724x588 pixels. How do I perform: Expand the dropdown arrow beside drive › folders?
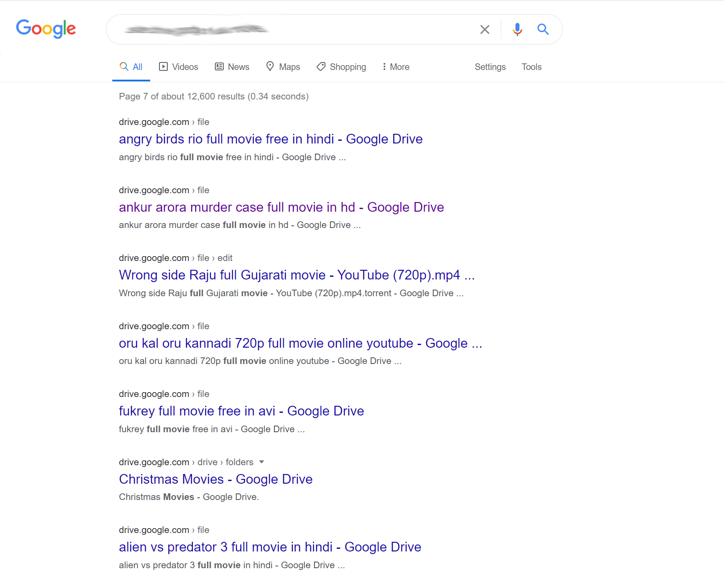tap(262, 462)
